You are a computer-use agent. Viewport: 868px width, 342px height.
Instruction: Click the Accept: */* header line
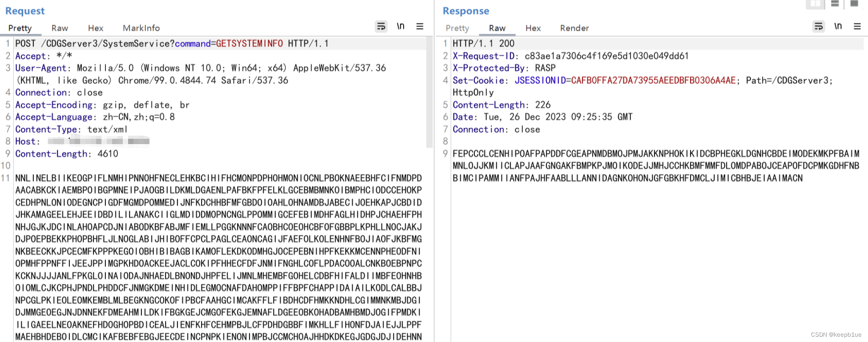point(44,56)
